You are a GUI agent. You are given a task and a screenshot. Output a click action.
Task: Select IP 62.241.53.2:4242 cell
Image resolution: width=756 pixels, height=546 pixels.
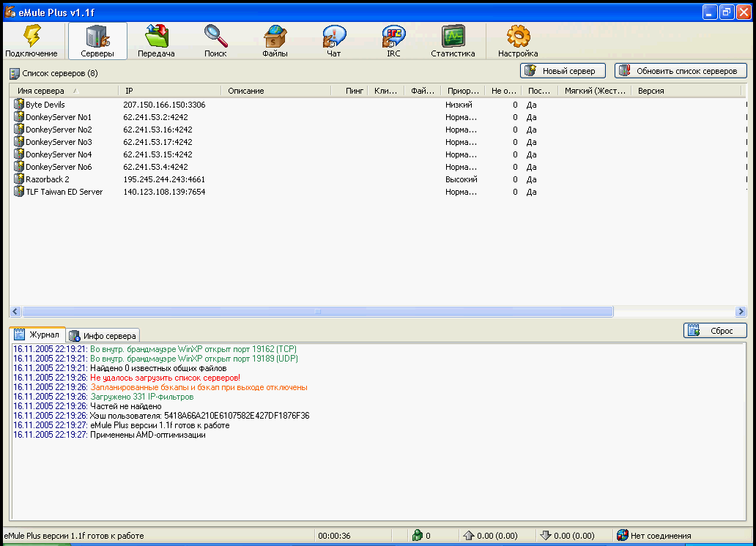pyautogui.click(x=156, y=117)
